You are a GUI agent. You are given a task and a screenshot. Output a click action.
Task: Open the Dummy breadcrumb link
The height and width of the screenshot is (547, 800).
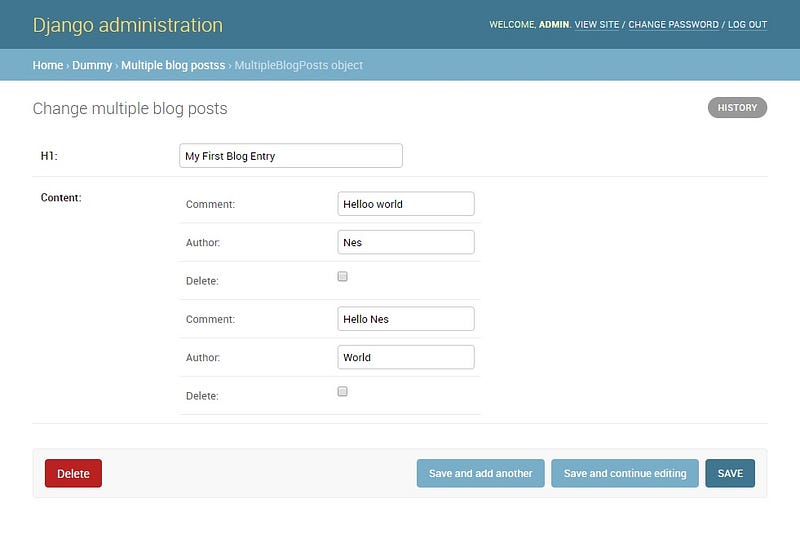(x=92, y=65)
